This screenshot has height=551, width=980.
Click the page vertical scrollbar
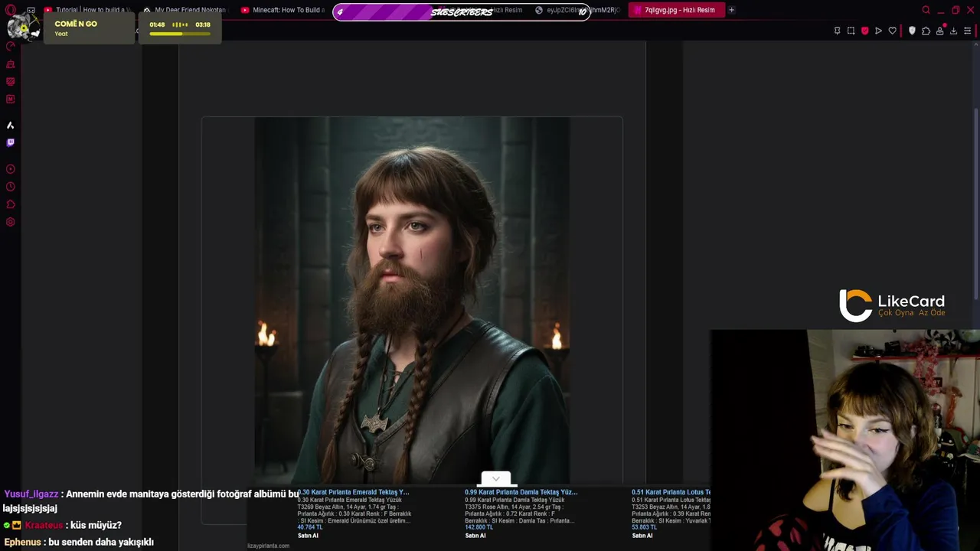pyautogui.click(x=976, y=203)
